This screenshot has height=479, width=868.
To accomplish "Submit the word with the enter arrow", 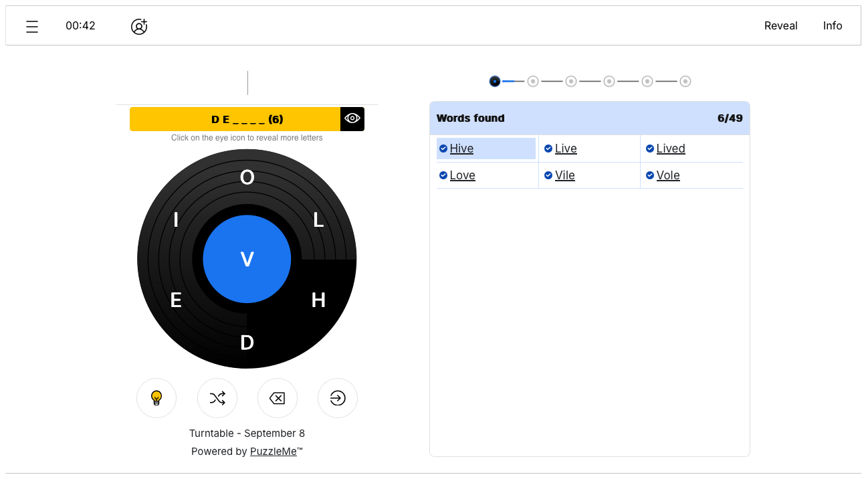I will pos(338,398).
